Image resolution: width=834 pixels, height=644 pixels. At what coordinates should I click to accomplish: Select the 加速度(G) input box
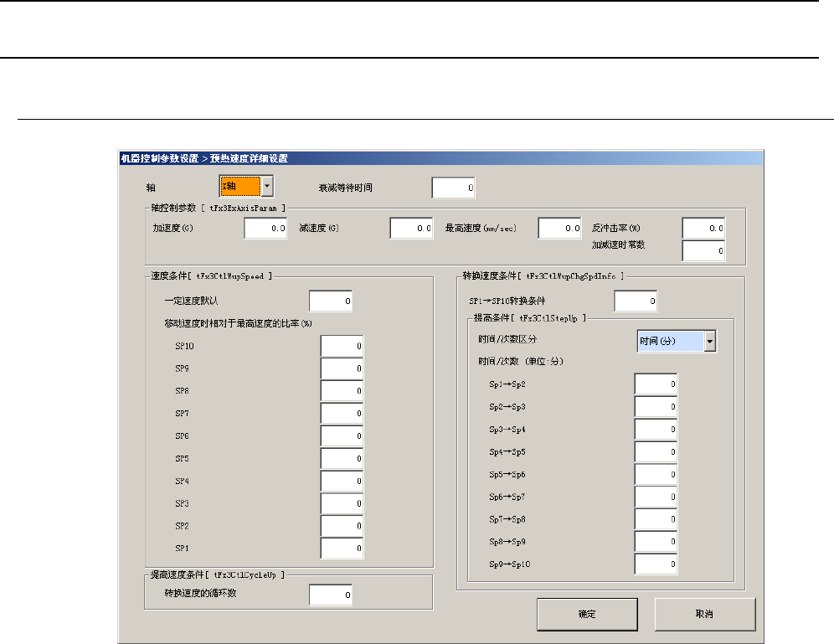[x=266, y=228]
